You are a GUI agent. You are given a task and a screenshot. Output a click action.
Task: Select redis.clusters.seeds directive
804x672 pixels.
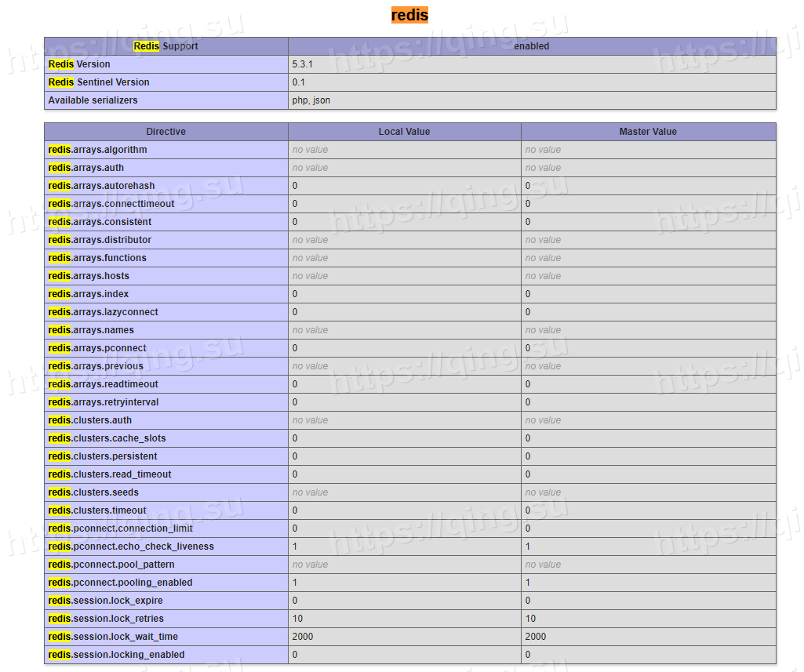coord(93,492)
